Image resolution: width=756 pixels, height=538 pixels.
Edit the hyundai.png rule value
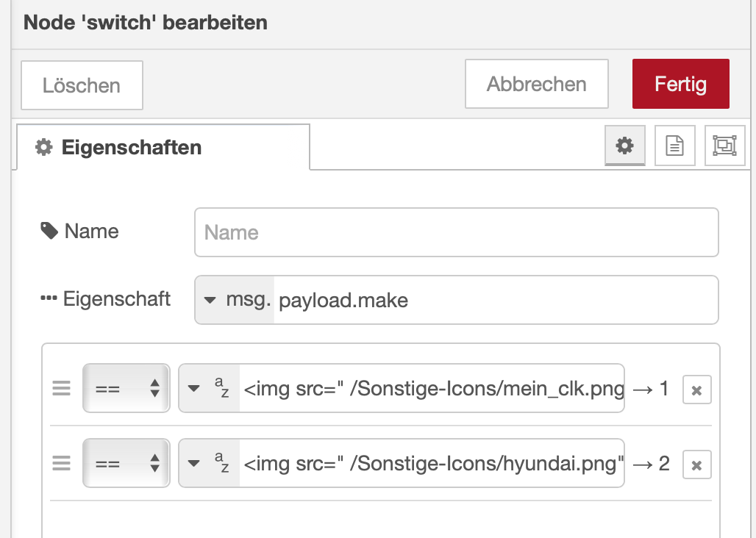[431, 463]
